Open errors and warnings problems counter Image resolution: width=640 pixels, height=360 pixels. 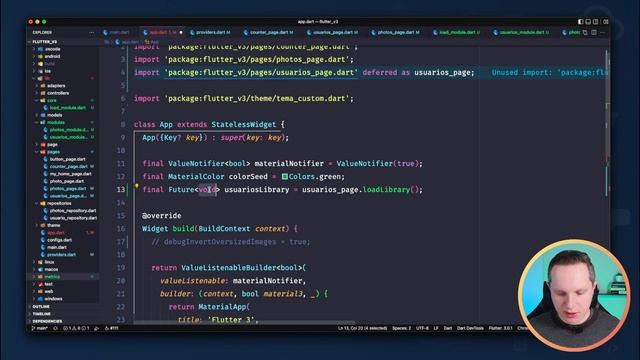click(x=76, y=328)
